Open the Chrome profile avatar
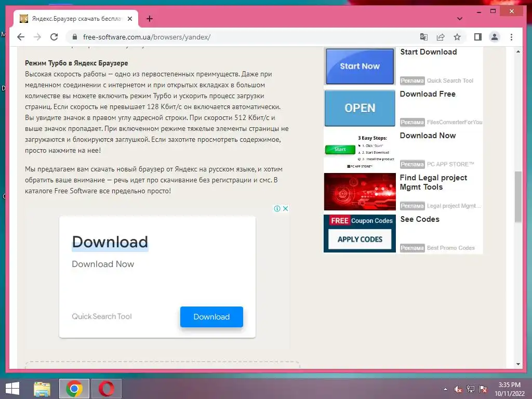Screen dimensions: 532x399 495,37
